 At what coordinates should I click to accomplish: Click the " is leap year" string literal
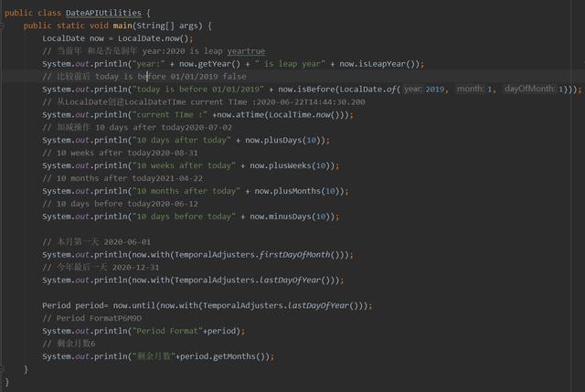[x=291, y=64]
